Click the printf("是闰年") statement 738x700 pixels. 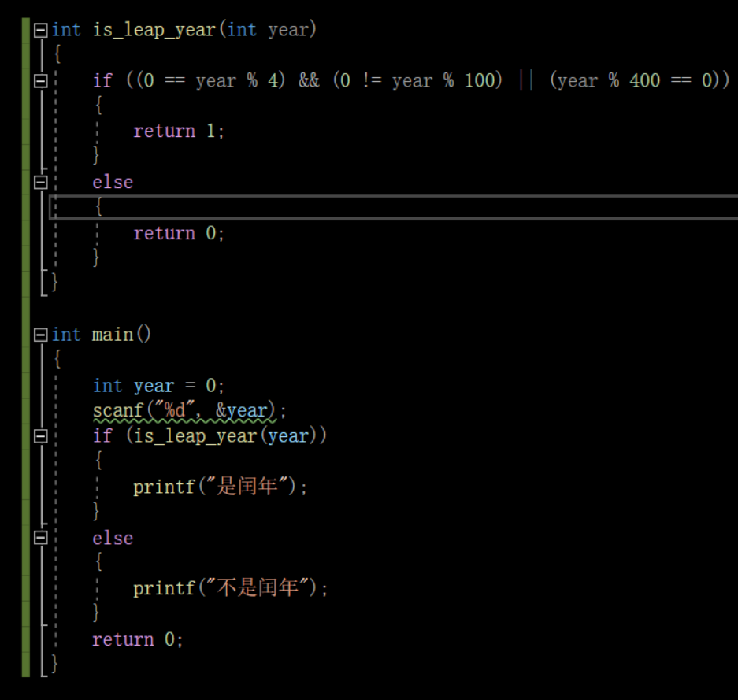221,487
